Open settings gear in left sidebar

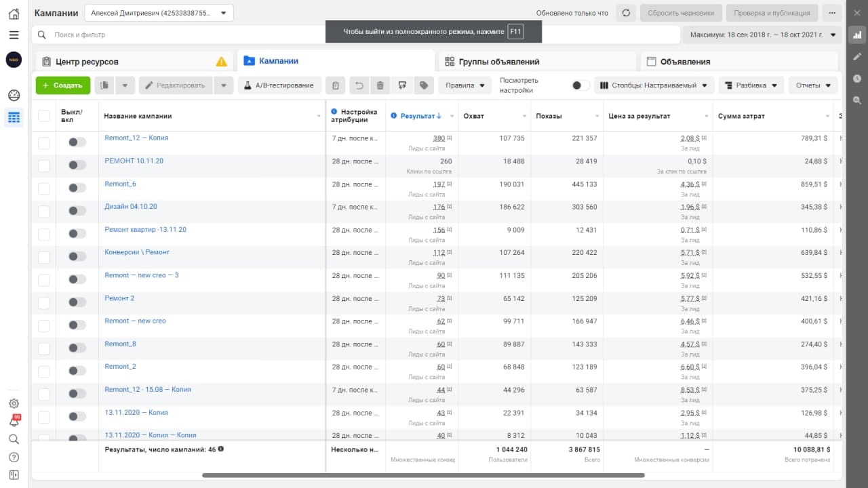14,403
